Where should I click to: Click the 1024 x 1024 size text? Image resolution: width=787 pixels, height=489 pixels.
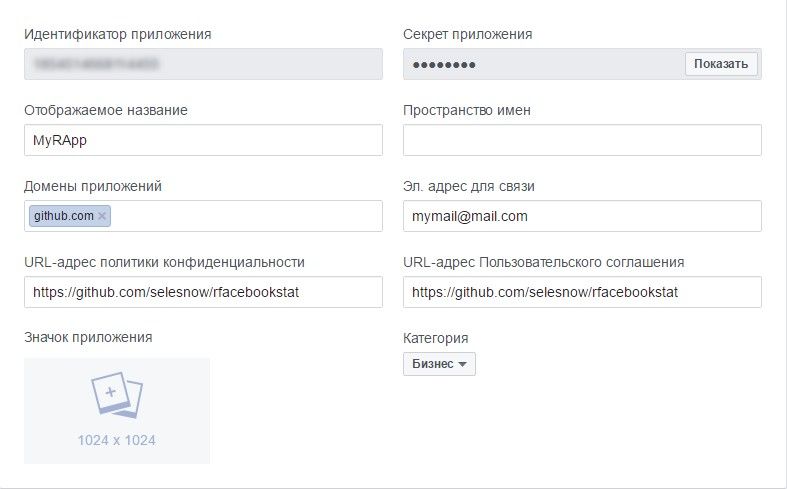[x=116, y=440]
